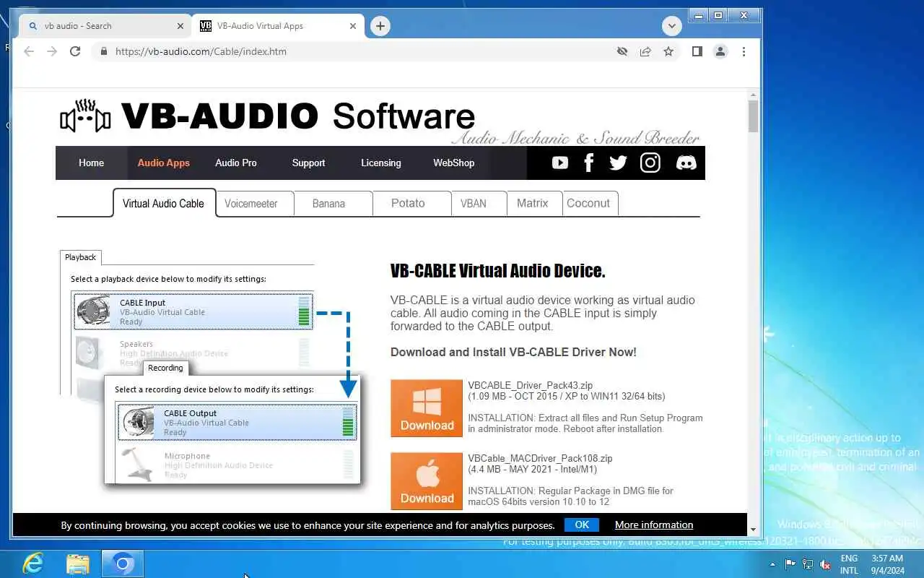This screenshot has height=578, width=924.
Task: Click the VB-Audio speaker logo
Action: pos(85,117)
